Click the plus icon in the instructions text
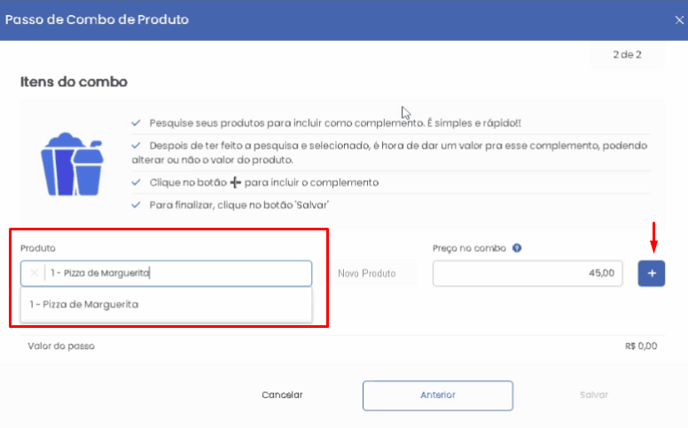688x428 pixels. pos(236,182)
